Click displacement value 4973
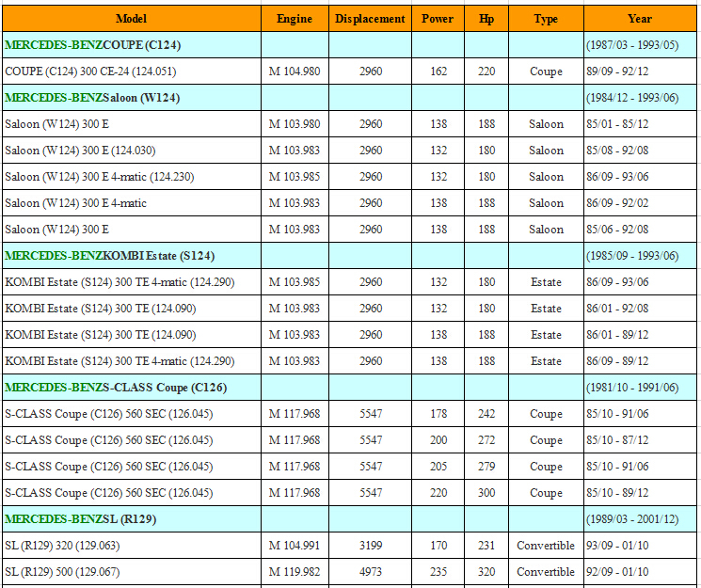The height and width of the screenshot is (588, 701). [x=371, y=572]
